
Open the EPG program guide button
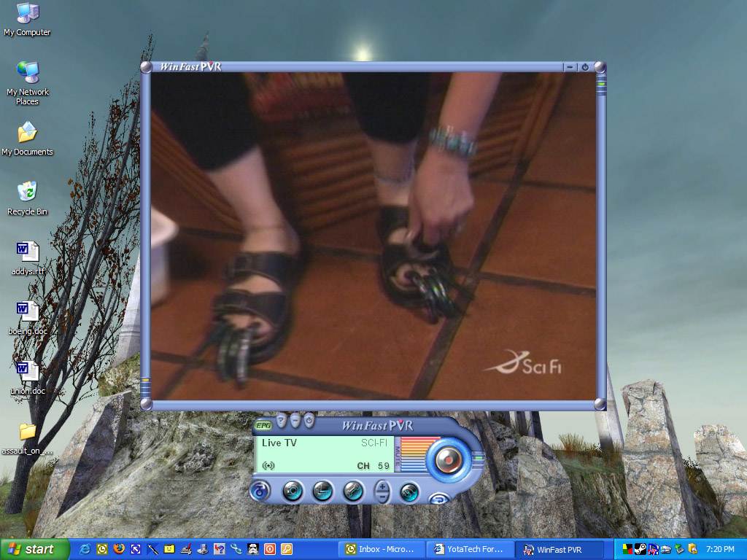263,426
